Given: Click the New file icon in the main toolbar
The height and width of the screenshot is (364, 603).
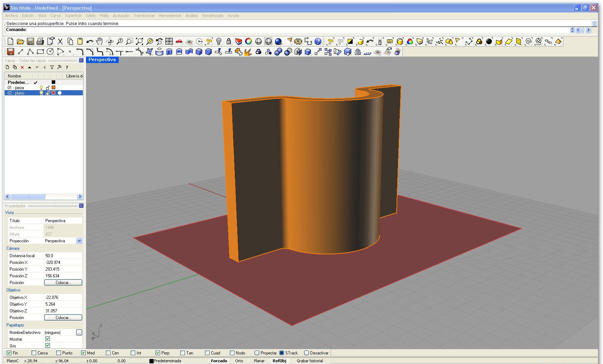Looking at the screenshot, I should click(x=11, y=41).
